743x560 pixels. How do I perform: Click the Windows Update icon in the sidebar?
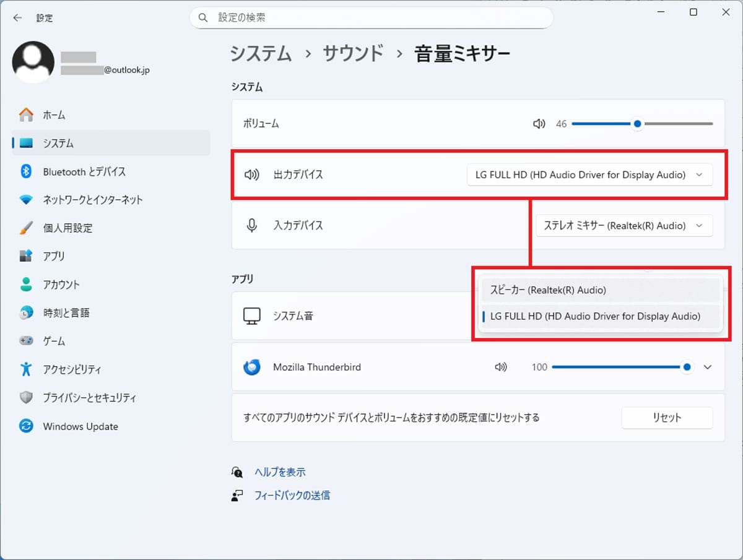[x=25, y=426]
